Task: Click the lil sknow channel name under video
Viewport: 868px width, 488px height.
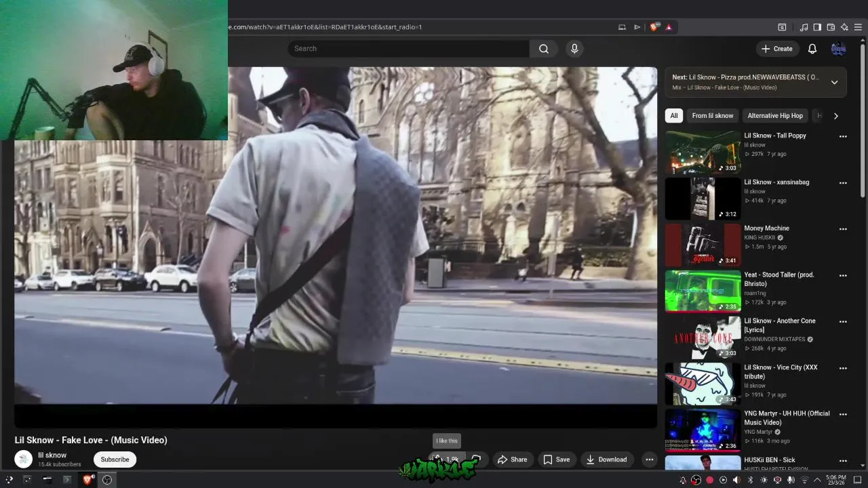Action: [52, 455]
